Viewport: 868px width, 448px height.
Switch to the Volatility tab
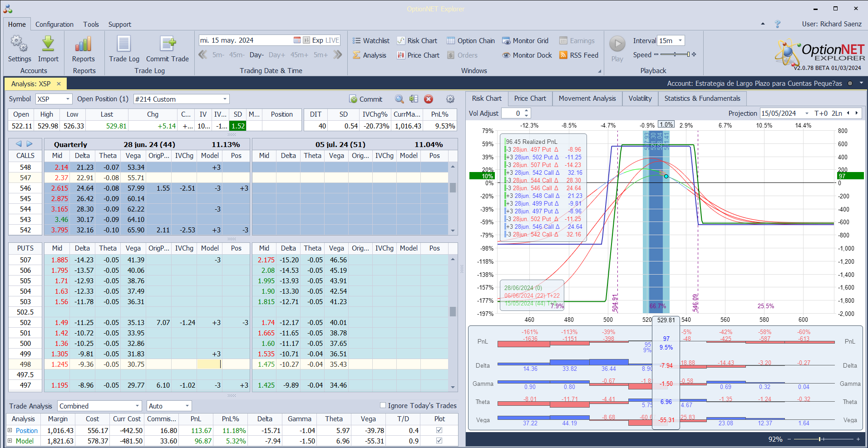[640, 98]
